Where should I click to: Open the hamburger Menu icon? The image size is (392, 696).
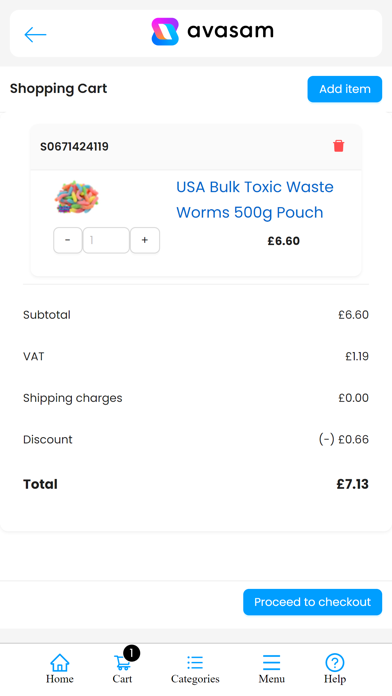pyautogui.click(x=271, y=663)
